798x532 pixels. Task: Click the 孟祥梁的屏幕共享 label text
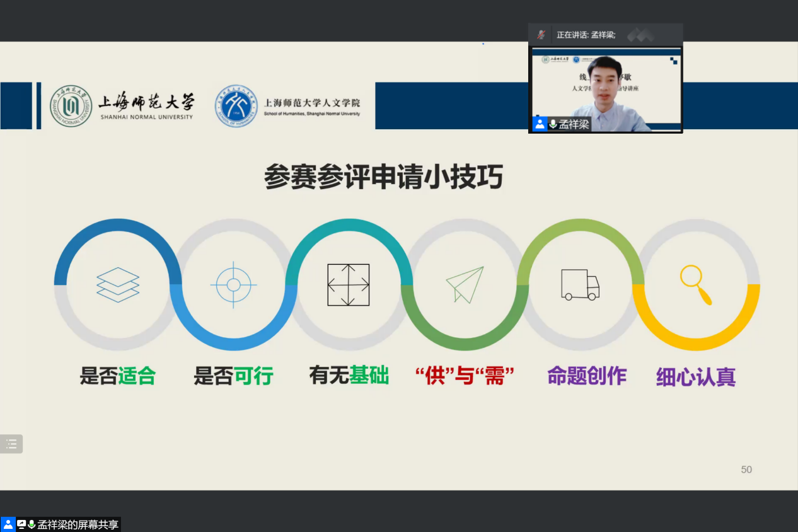pyautogui.click(x=77, y=524)
